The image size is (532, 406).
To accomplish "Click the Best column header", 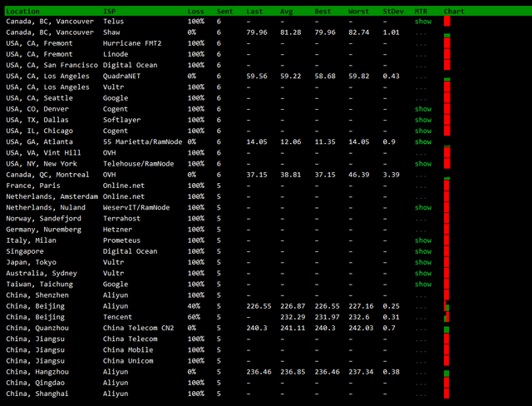I will click(x=323, y=11).
